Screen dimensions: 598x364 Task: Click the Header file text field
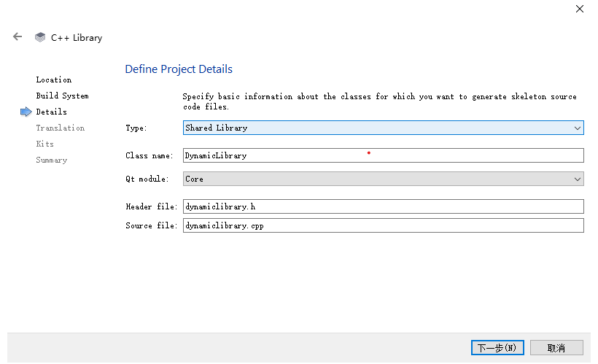[383, 206]
